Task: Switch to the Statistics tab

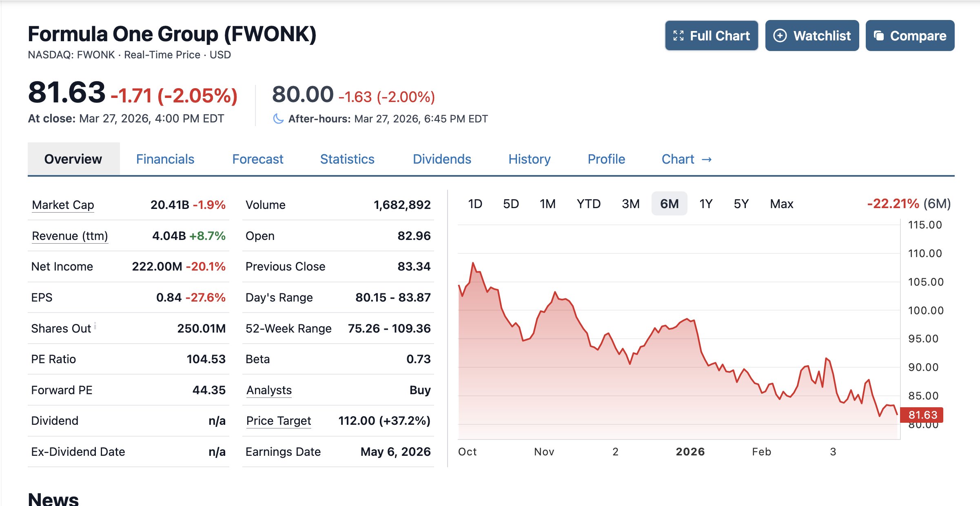Action: click(347, 159)
